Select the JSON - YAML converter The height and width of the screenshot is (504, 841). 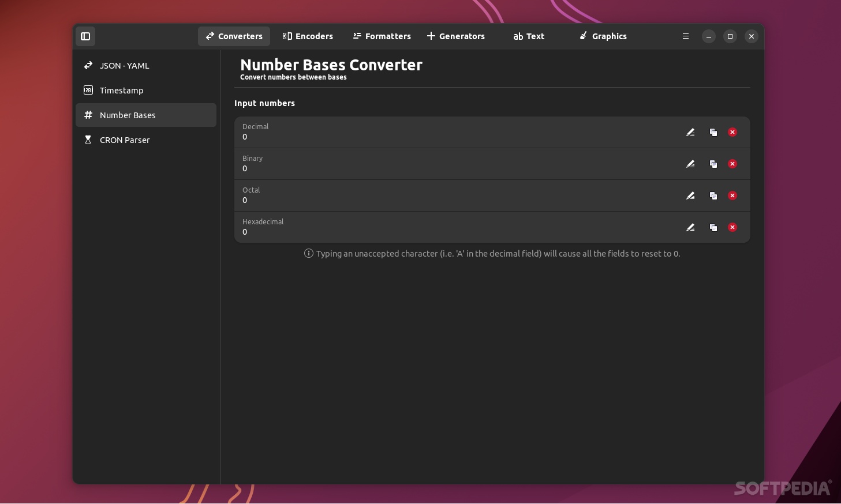coord(125,65)
